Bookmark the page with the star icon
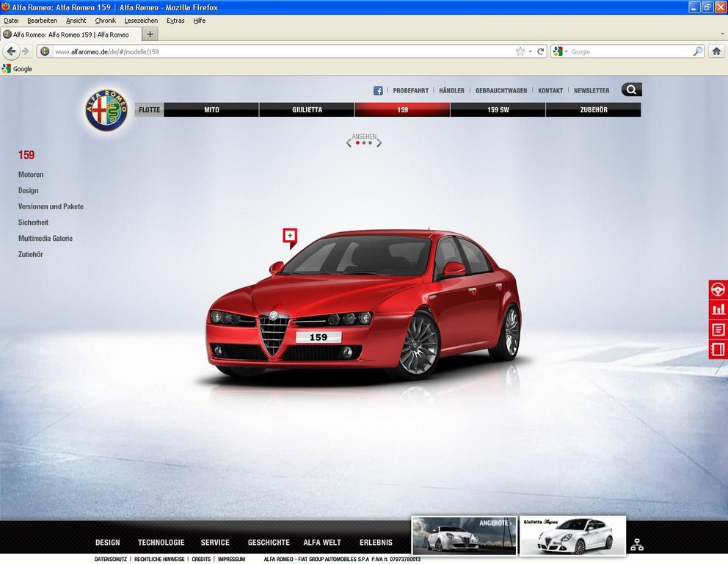Screen dimensions: 728x564 coord(520,51)
